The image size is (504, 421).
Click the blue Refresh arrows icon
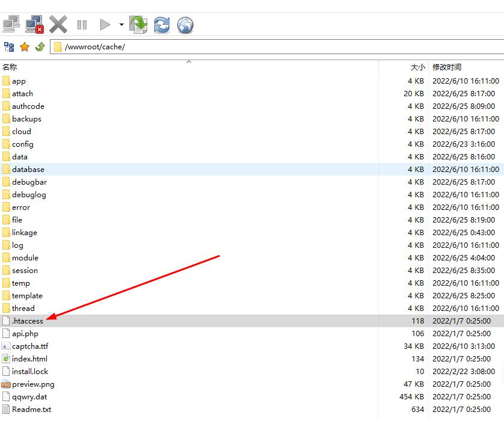coord(162,25)
